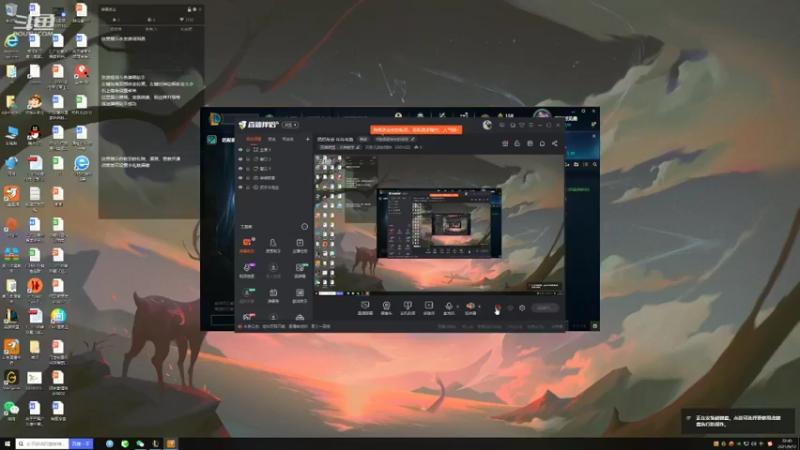Open the WeChat desktop shortcut

coord(11,411)
